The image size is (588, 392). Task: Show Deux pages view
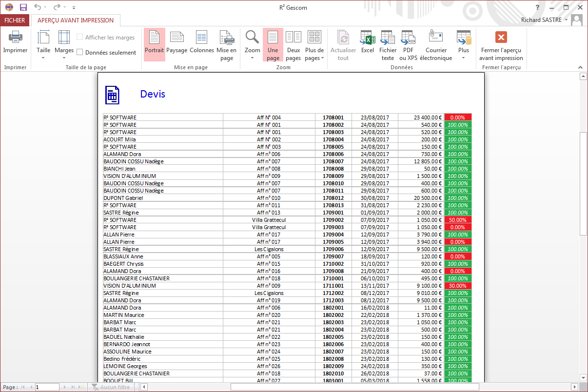click(294, 44)
